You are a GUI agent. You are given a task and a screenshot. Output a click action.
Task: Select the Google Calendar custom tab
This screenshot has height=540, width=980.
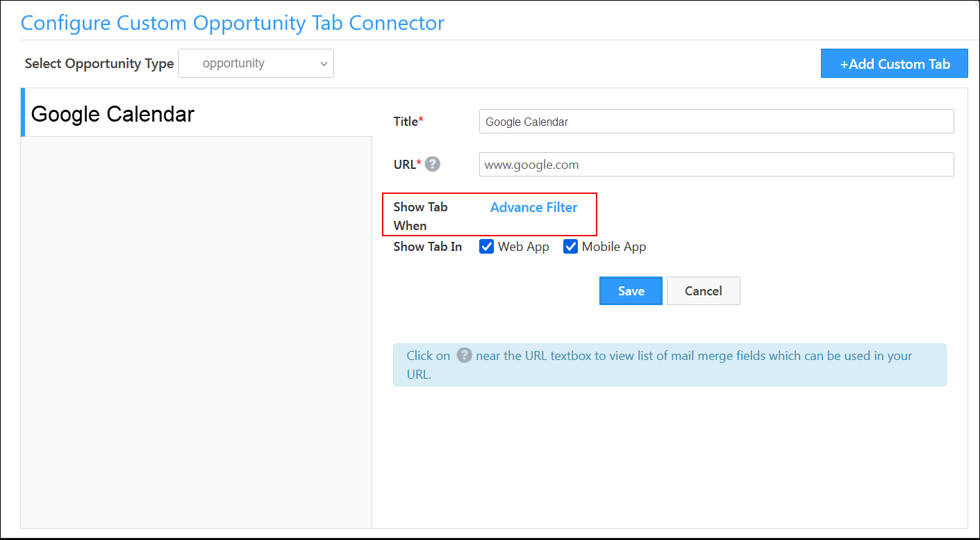point(112,113)
